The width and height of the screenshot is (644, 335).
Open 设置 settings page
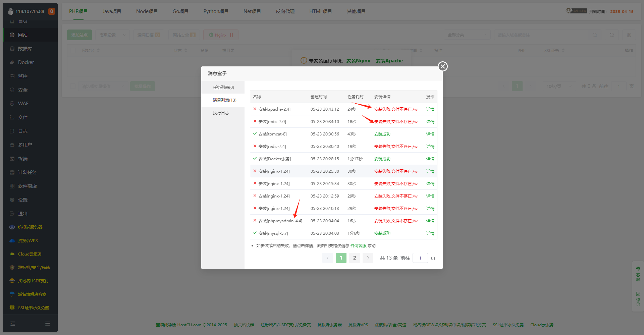click(30, 200)
